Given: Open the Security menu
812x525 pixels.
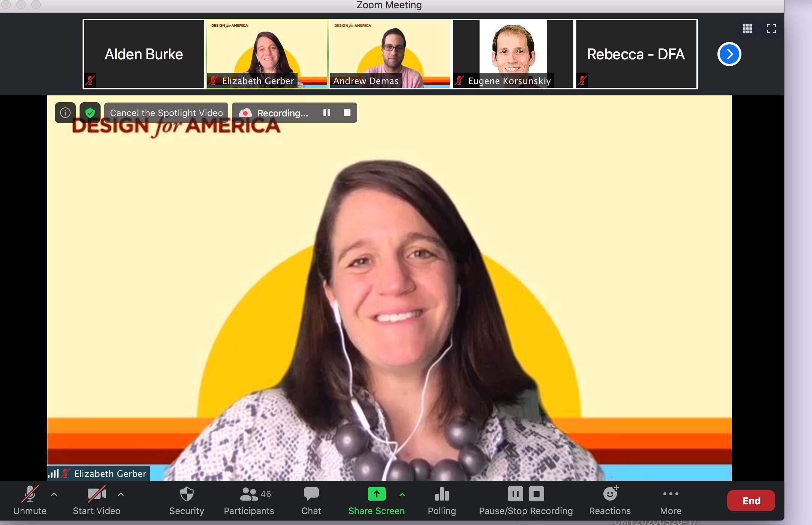Looking at the screenshot, I should [186, 500].
